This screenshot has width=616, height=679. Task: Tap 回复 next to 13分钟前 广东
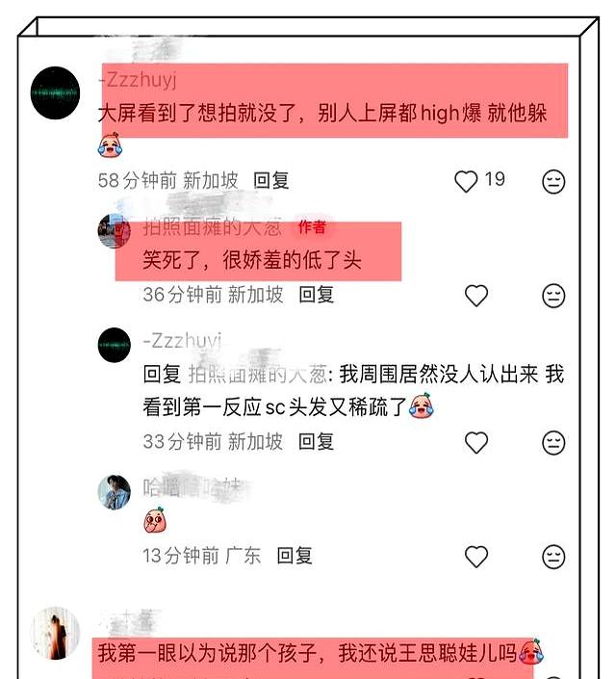click(295, 556)
